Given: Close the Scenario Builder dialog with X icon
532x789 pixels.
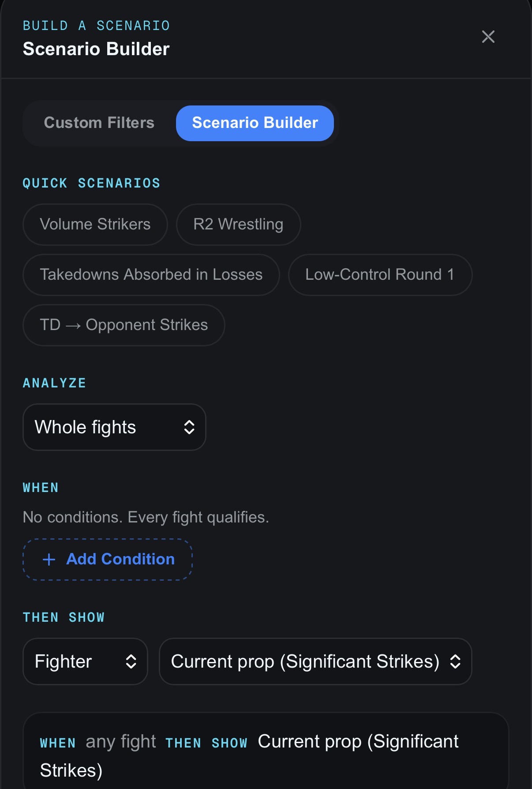Looking at the screenshot, I should coord(488,37).
